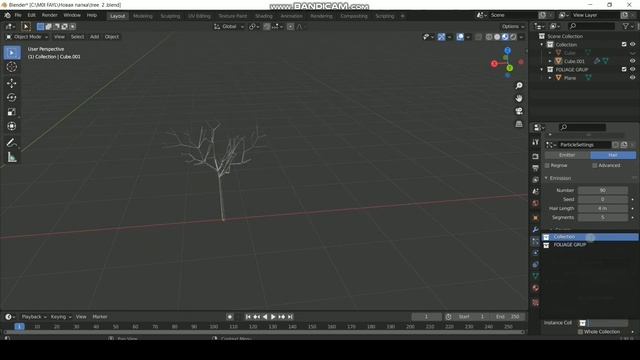Uncheck FOLIAGE GRUP exclude checkbox in outliner
The image size is (640, 360).
(x=624, y=69)
